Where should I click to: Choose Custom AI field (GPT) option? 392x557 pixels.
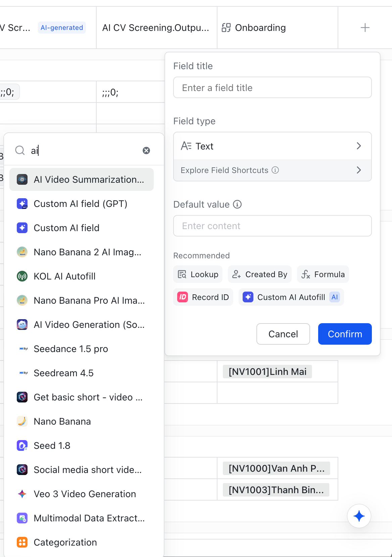82,204
